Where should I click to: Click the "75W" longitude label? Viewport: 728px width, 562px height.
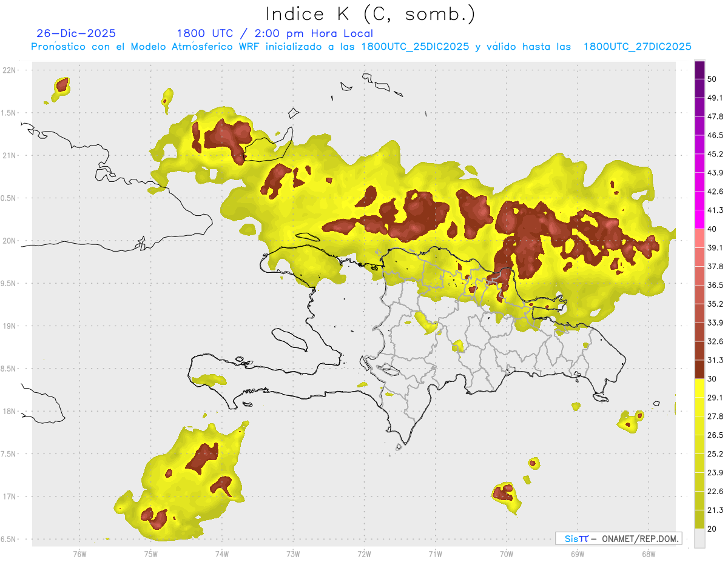point(150,554)
